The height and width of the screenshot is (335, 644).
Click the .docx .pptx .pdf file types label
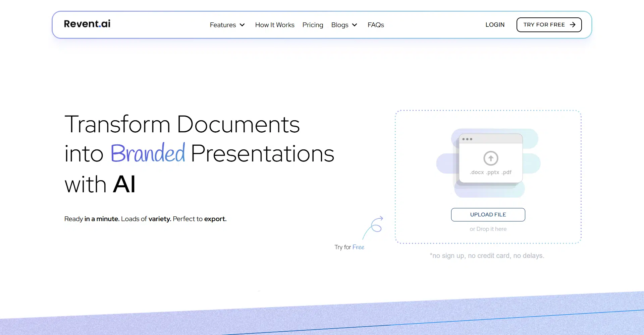[490, 172]
